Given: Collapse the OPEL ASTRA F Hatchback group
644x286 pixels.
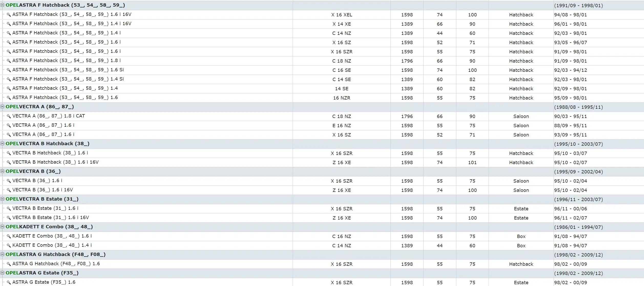Looking at the screenshot, I should 2,5.
